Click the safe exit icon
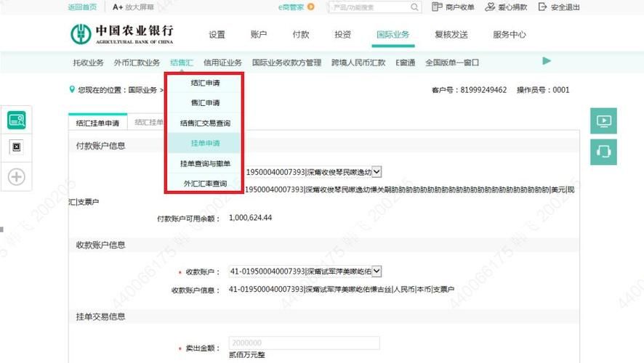644x363 pixels. [542, 7]
